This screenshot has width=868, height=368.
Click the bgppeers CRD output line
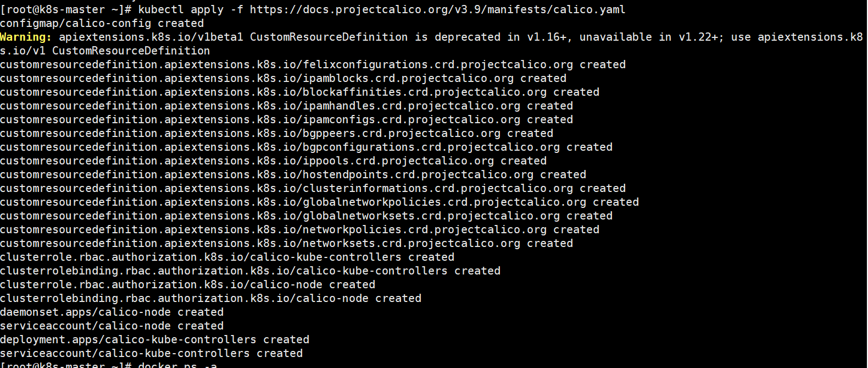pos(276,133)
